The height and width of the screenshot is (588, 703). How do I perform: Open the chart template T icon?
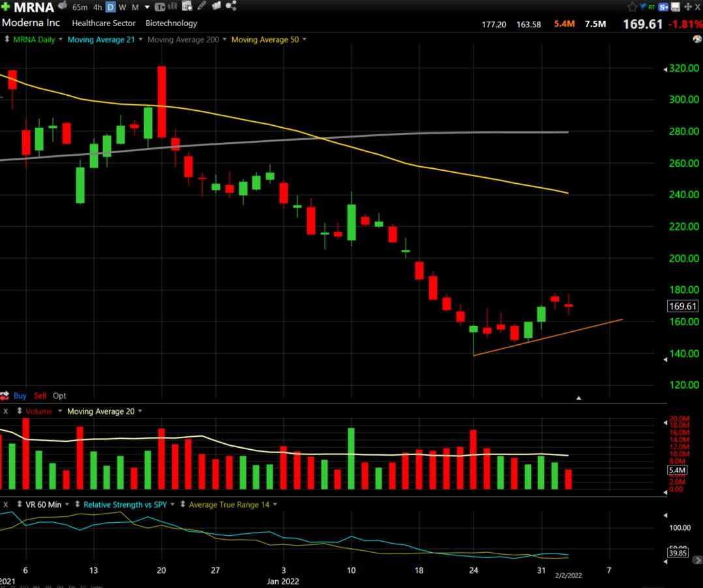(160, 7)
